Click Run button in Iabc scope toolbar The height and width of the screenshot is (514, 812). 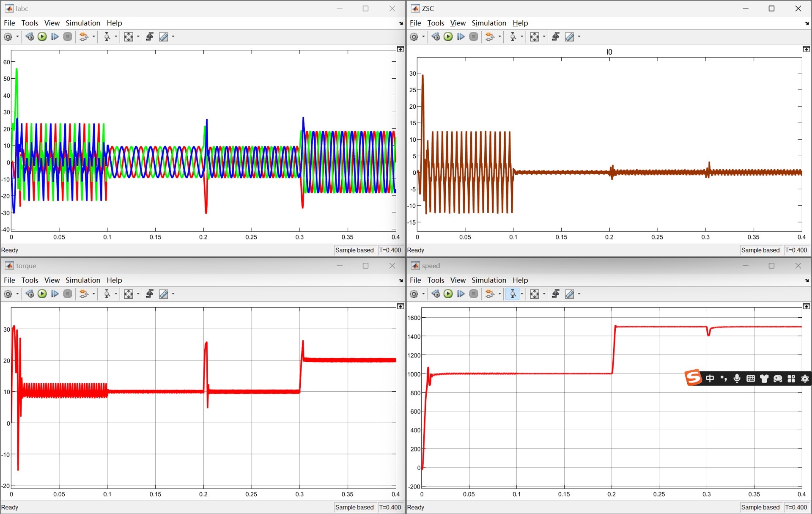click(42, 37)
